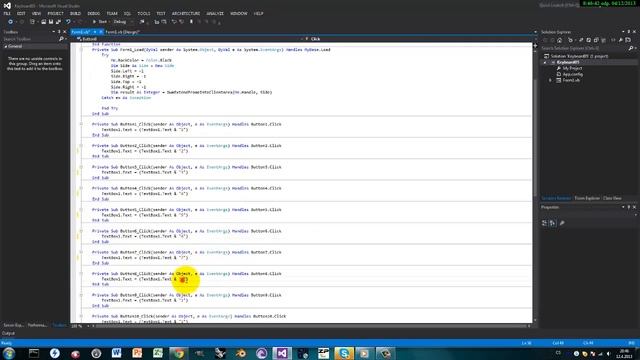Open the TEAM menu

pos(112,13)
